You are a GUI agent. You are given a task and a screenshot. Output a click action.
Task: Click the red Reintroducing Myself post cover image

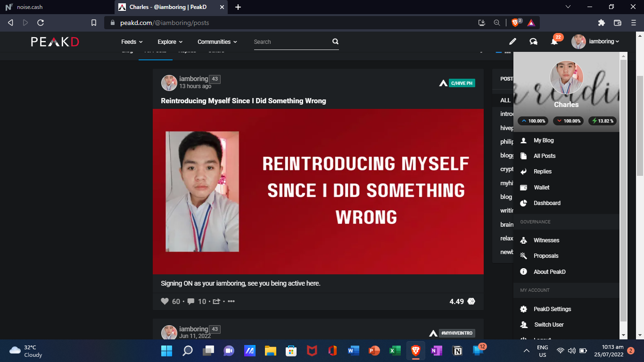318,191
